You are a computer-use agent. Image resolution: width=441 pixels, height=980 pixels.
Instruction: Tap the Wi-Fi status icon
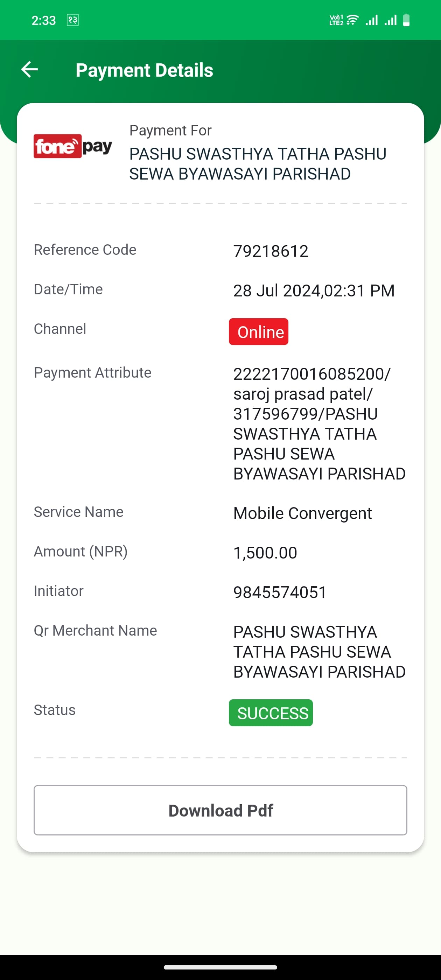[x=353, y=20]
